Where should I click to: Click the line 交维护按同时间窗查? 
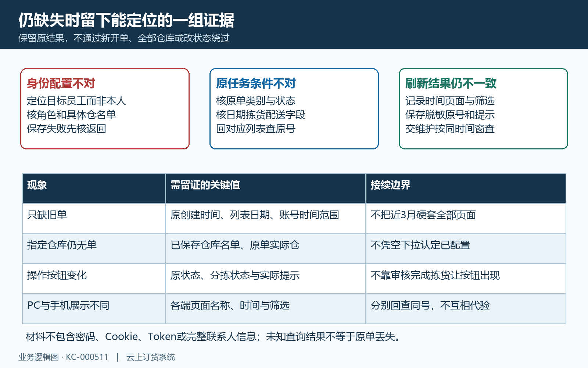pos(450,129)
